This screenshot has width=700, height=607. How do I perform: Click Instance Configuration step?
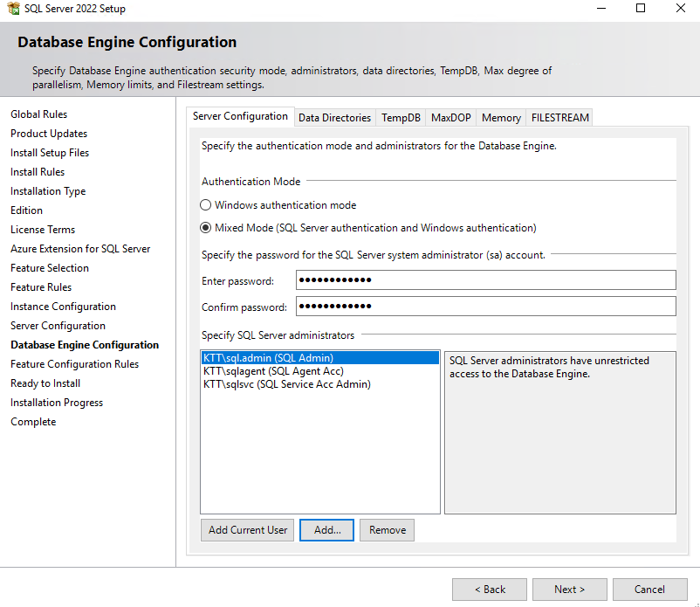pos(64,307)
